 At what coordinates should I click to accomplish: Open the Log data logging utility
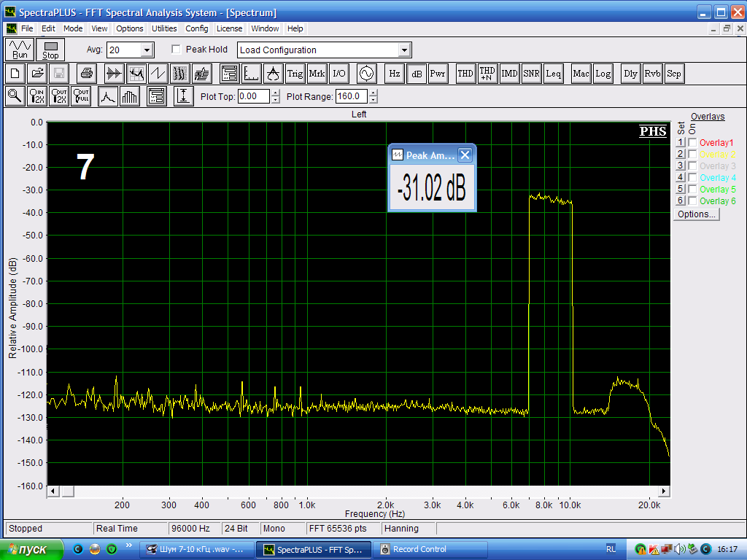603,74
